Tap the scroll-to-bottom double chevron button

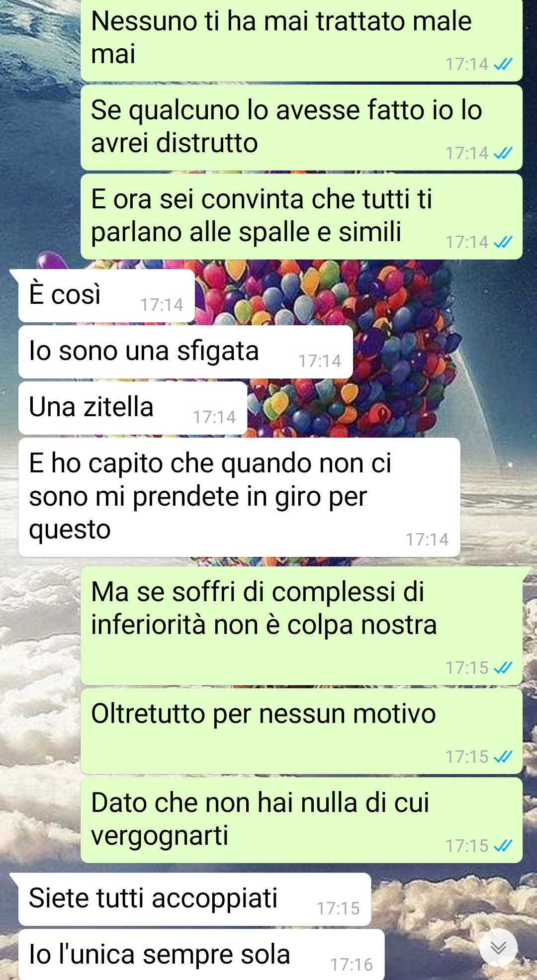point(498,947)
